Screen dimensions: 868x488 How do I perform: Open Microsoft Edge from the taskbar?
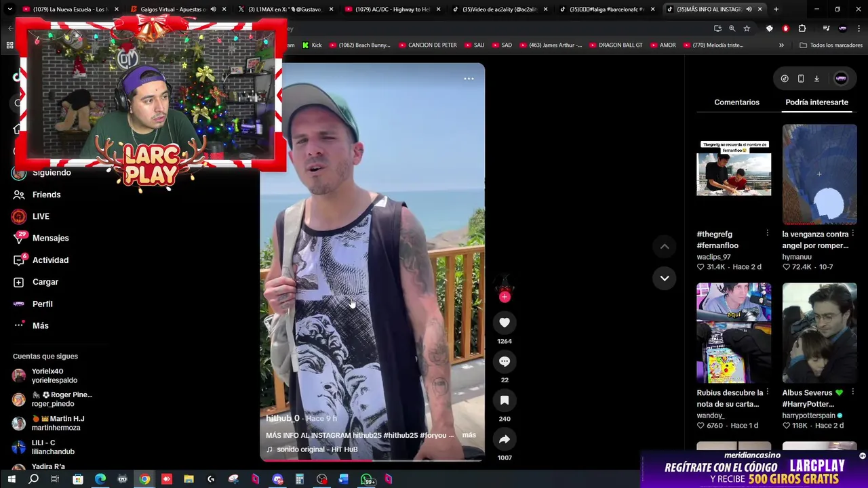tap(100, 479)
